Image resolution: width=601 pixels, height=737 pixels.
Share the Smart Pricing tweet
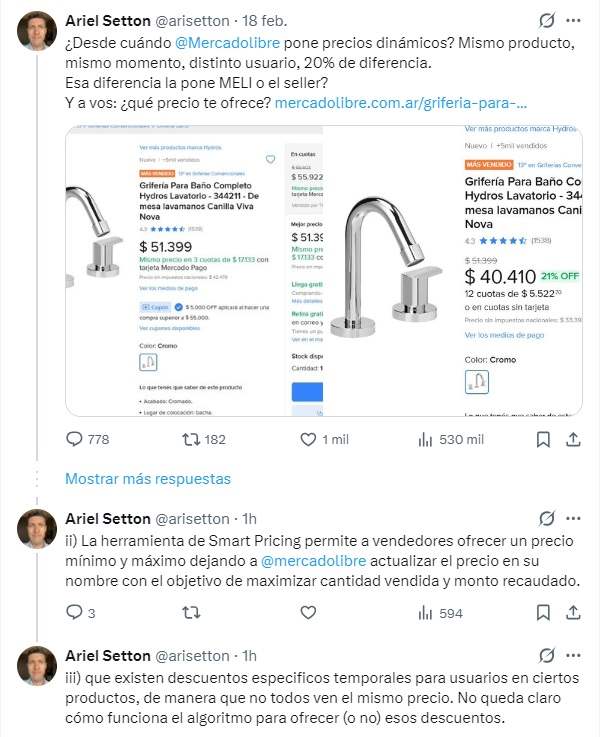click(575, 613)
